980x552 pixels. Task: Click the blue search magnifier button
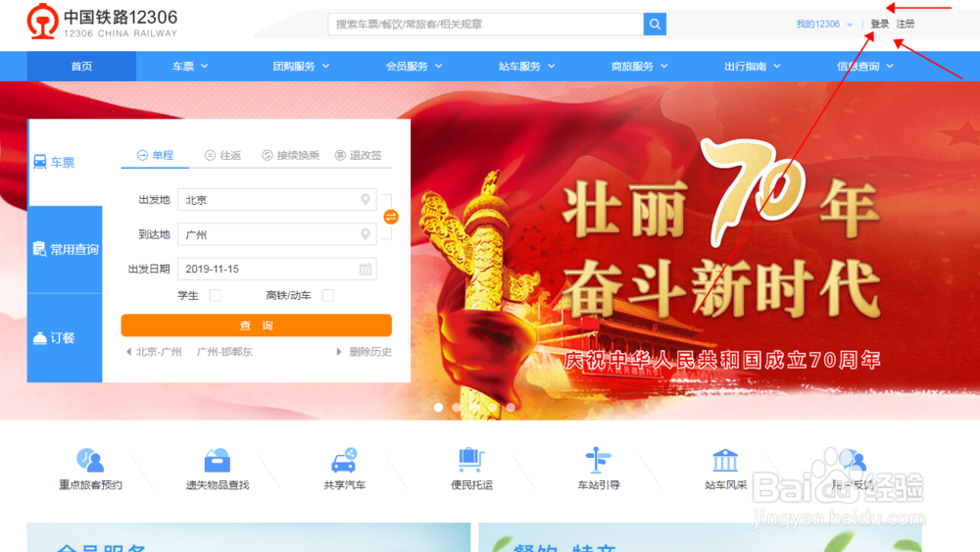point(655,24)
